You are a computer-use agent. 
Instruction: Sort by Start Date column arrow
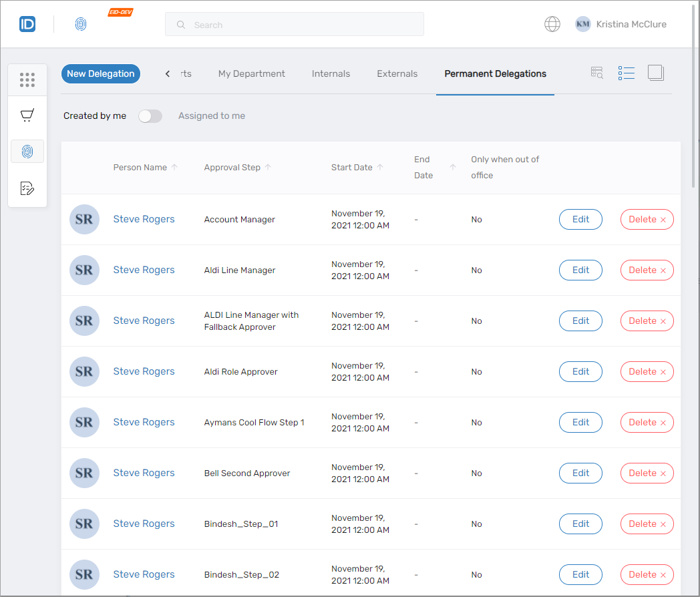coord(380,168)
